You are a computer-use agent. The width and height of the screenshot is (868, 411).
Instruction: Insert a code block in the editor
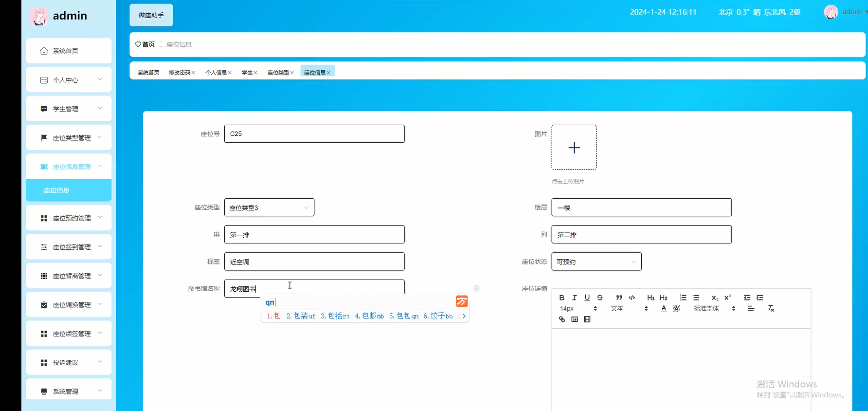pyautogui.click(x=632, y=298)
